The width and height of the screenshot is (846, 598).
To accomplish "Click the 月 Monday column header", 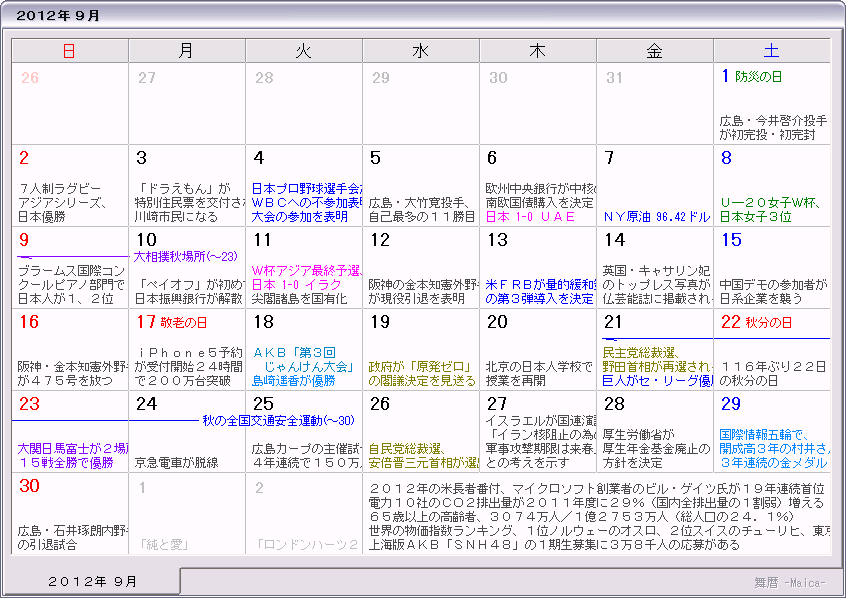I will [187, 51].
